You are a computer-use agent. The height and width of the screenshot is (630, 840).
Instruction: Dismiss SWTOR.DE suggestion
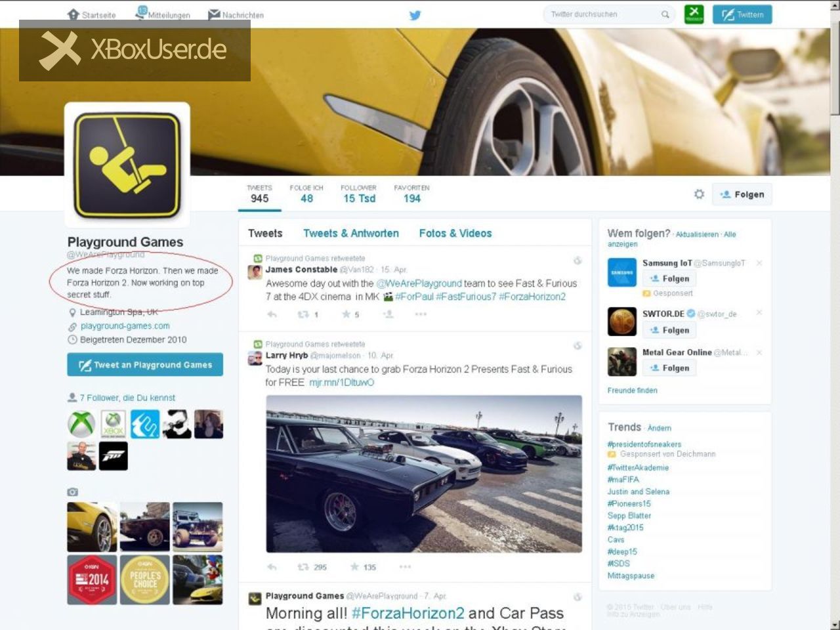click(x=759, y=313)
